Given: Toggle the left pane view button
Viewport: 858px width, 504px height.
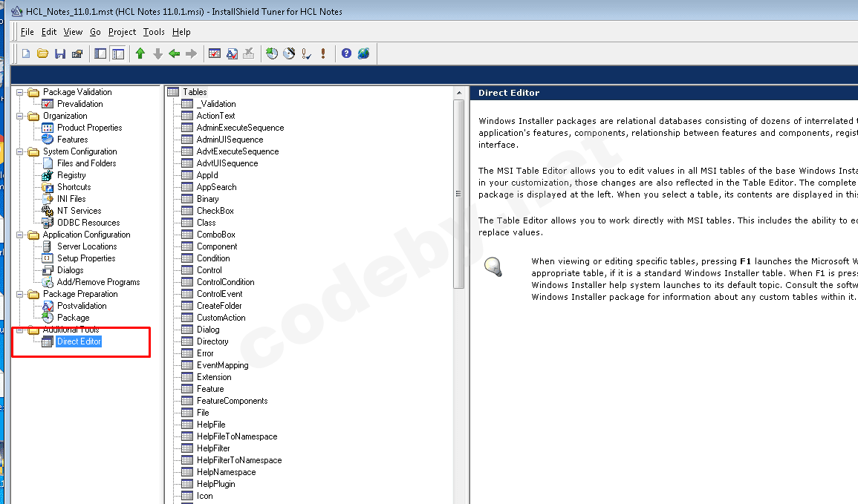Looking at the screenshot, I should click(100, 53).
